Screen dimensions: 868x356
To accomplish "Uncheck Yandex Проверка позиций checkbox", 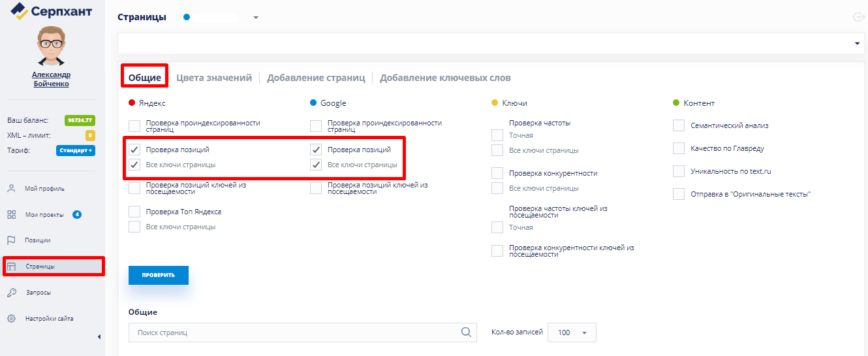I will coord(134,150).
